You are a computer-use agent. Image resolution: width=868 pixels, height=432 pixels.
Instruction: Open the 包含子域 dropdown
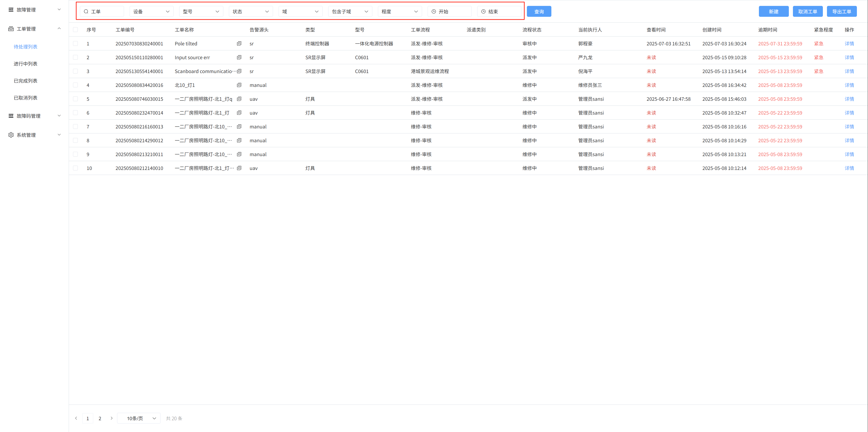[350, 11]
